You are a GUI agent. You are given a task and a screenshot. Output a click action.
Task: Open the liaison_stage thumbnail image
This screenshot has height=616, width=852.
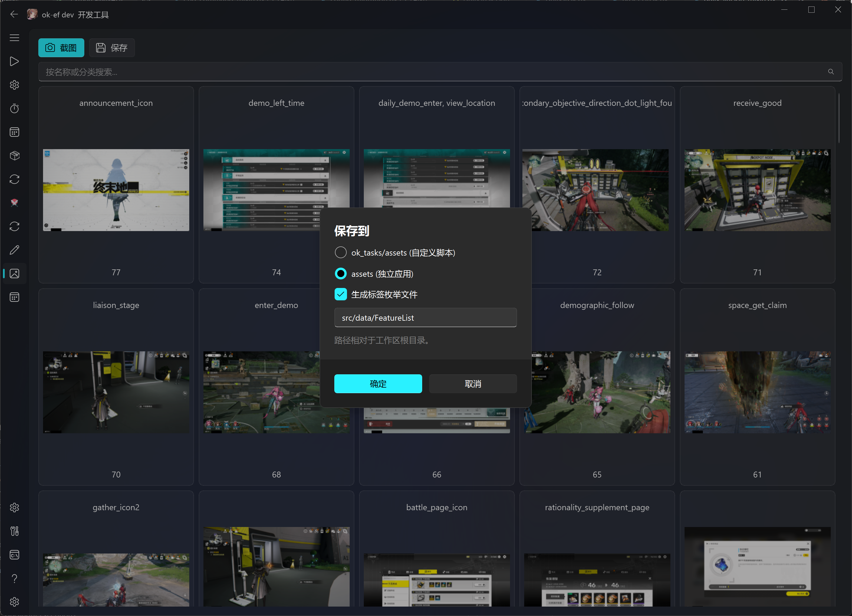tap(116, 392)
